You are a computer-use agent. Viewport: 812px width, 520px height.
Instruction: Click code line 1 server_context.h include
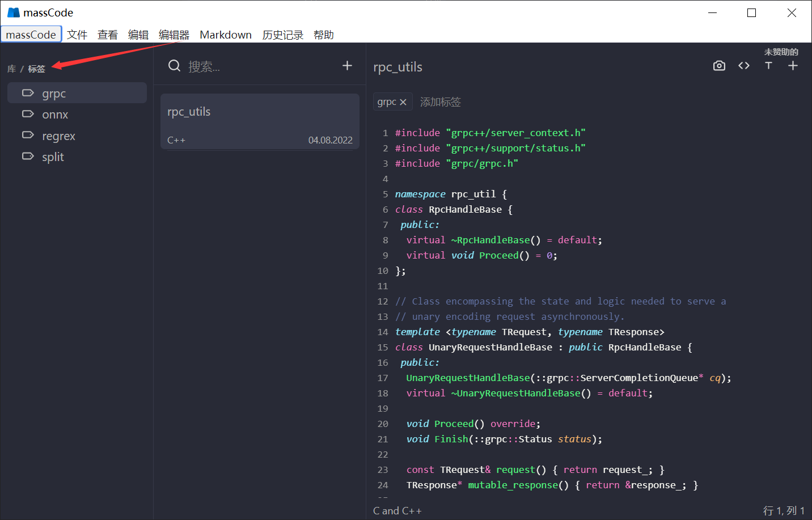[490, 133]
